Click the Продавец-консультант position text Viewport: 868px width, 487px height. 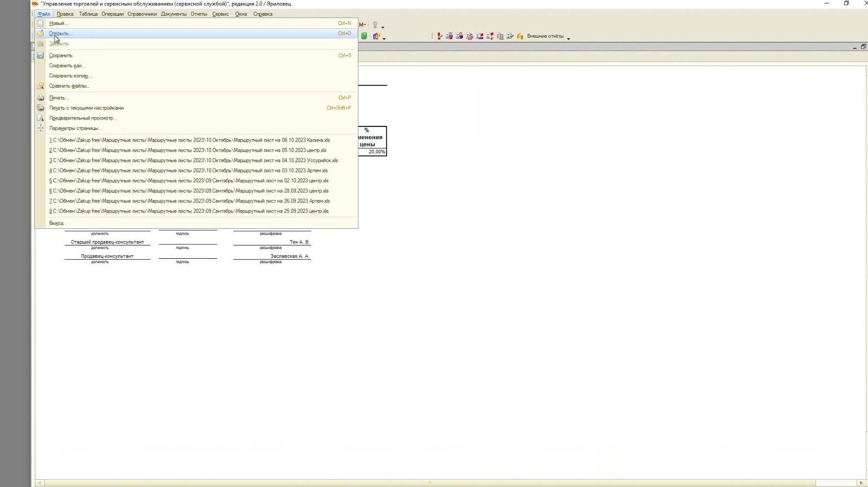pos(107,256)
